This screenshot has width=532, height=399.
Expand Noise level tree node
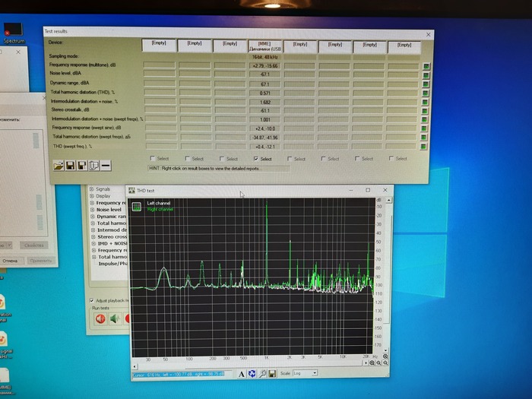pos(92,209)
